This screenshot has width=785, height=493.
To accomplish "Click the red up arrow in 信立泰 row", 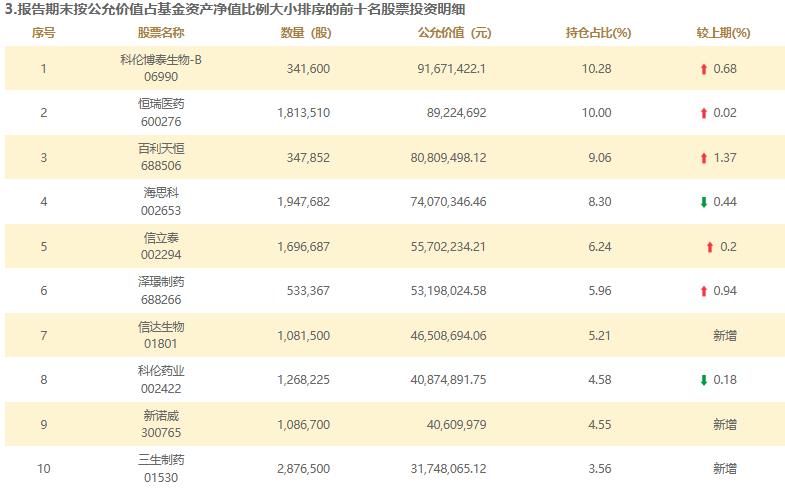I will click(x=709, y=247).
